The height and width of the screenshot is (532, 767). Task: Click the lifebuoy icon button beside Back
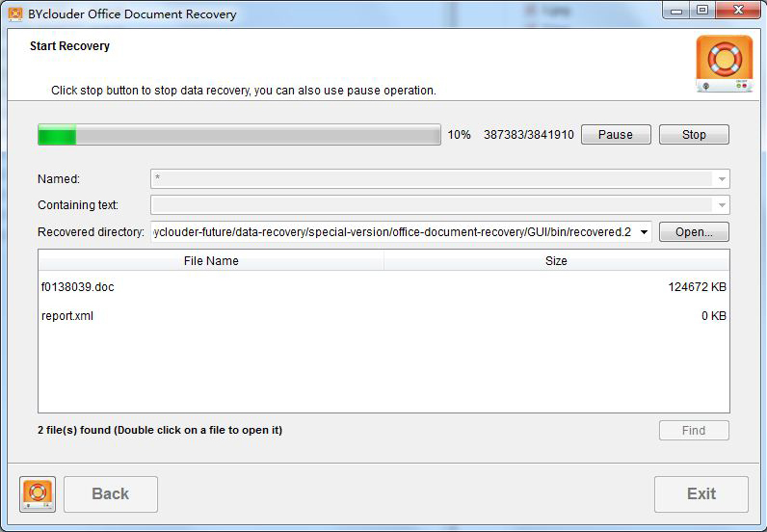coord(38,494)
